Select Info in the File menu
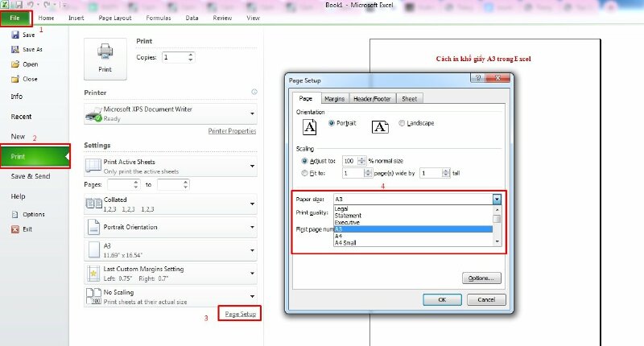This screenshot has width=644, height=346. coord(17,97)
